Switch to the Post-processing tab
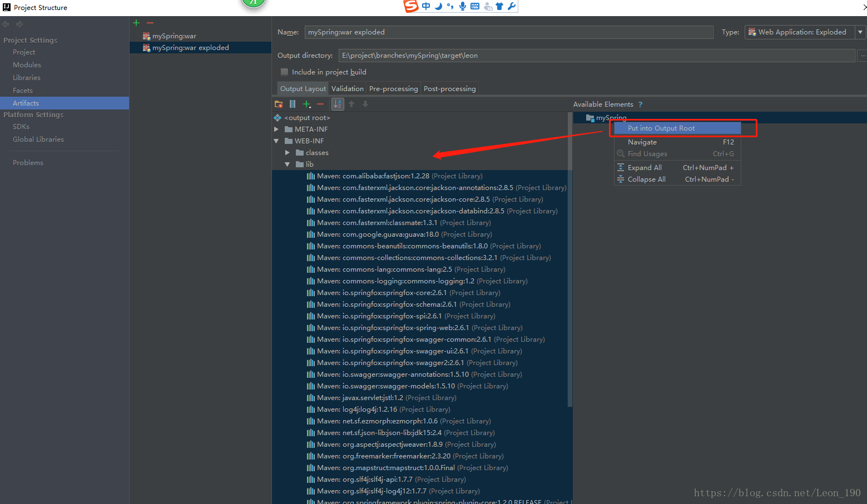 (450, 89)
